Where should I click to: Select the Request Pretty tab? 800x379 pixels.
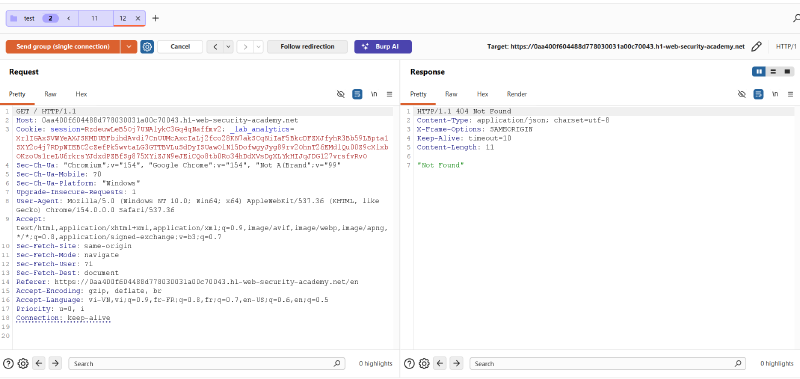(x=17, y=94)
